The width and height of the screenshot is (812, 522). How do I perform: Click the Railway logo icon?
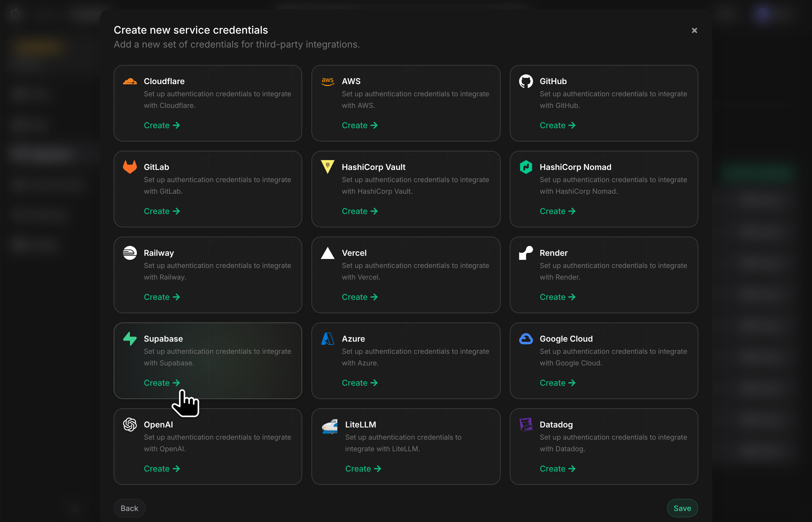point(130,253)
